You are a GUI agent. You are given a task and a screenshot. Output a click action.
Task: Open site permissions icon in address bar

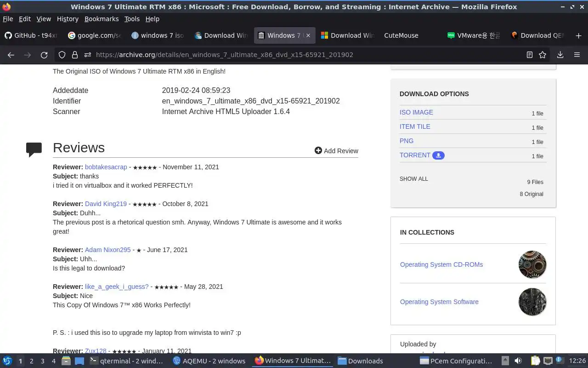point(87,55)
